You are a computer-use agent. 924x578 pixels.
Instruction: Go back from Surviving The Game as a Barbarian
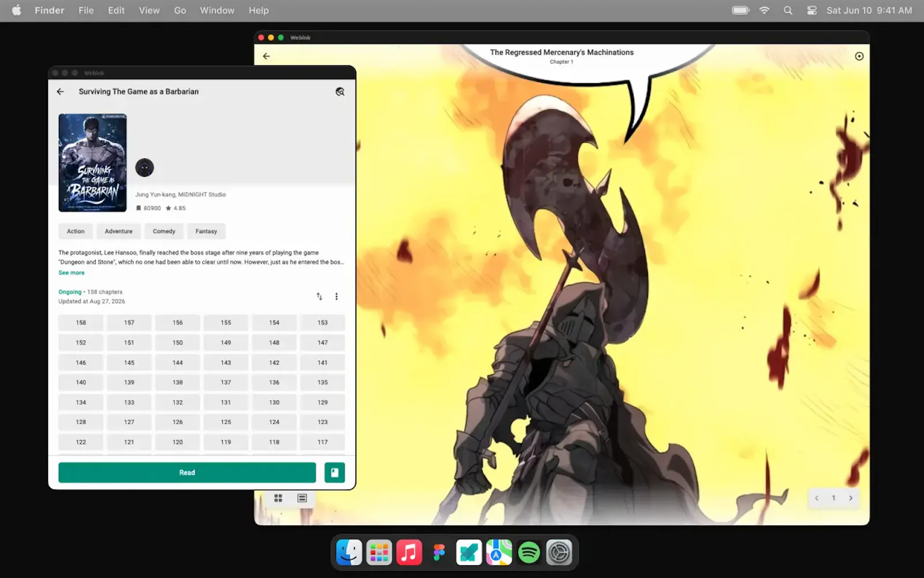[x=61, y=91]
